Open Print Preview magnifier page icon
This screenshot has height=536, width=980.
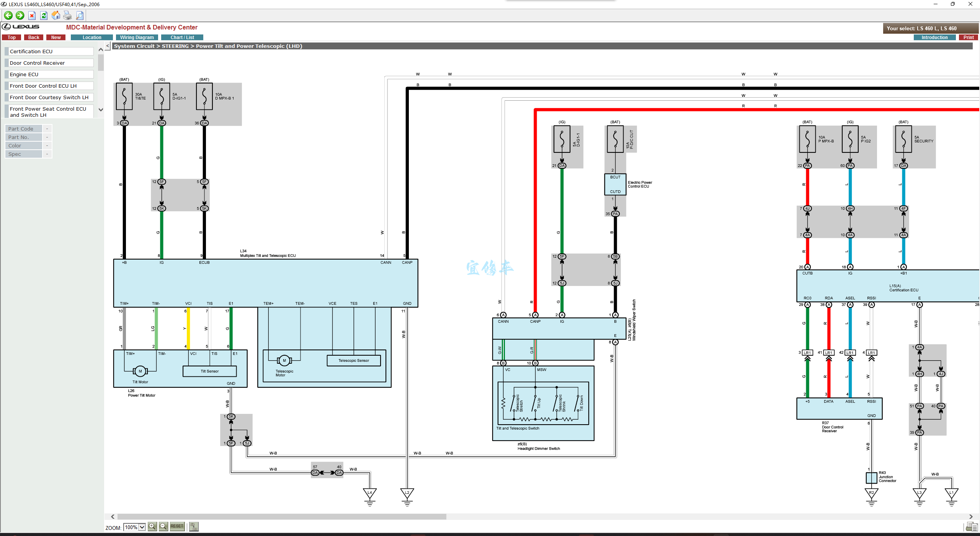pos(80,15)
